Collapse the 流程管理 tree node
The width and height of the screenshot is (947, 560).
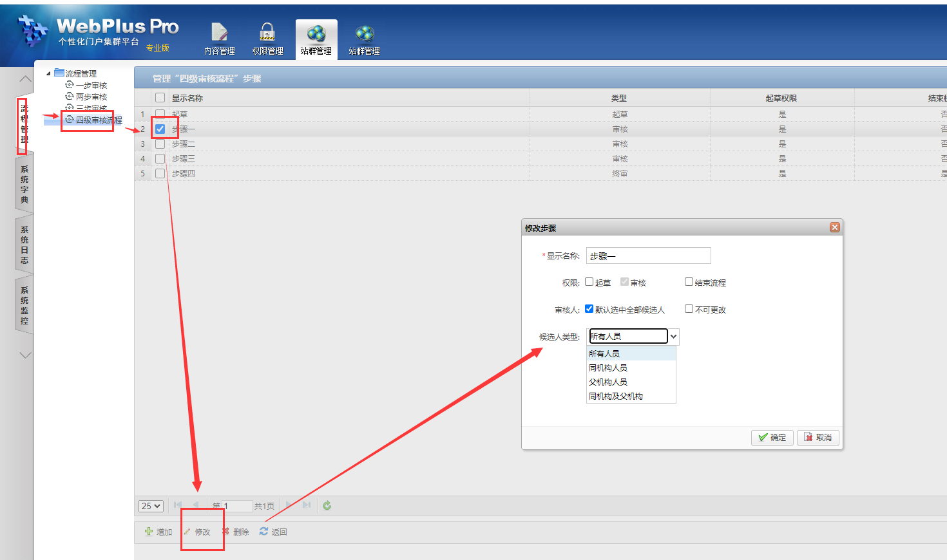48,73
